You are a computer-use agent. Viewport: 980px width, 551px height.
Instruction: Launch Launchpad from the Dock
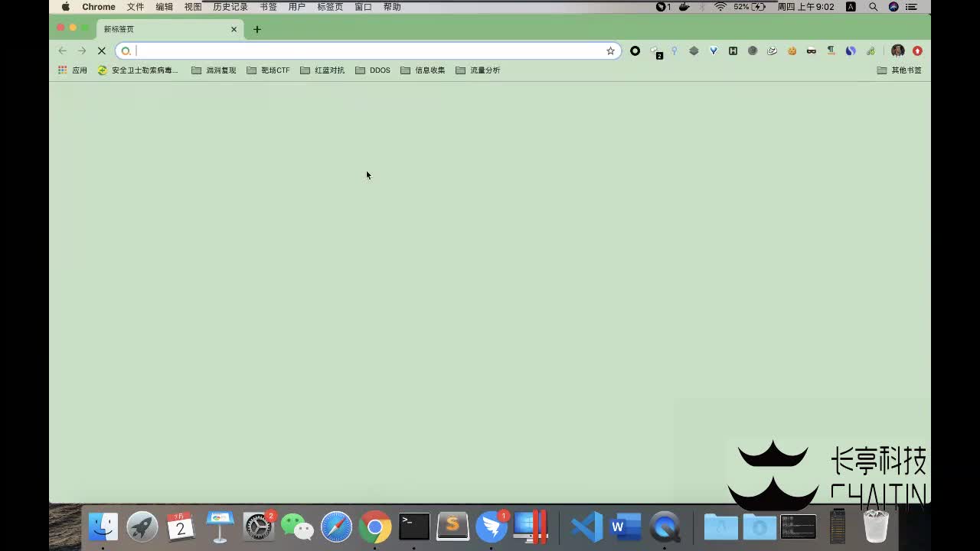coord(142,527)
